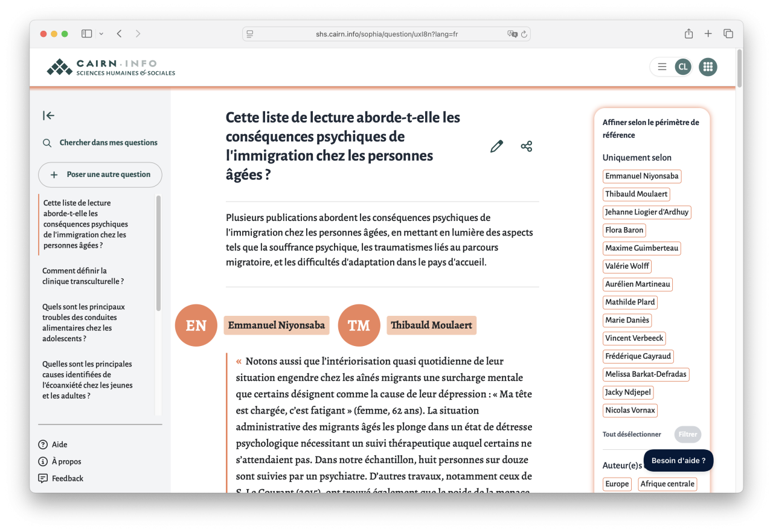Viewport: 773px width, 532px height.
Task: Click the Feedback speech-bubble icon
Action: tap(42, 478)
